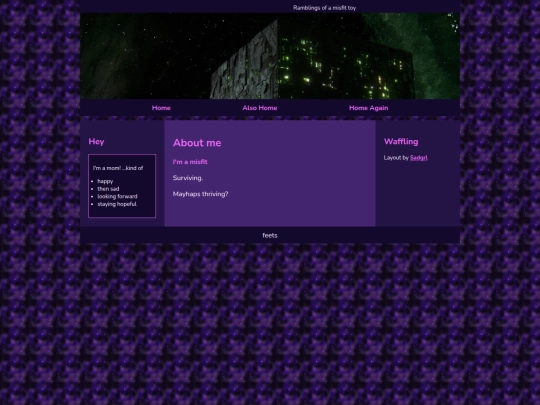The height and width of the screenshot is (405, 540).
Task: Visit the Home Again navigation link
Action: [368, 108]
